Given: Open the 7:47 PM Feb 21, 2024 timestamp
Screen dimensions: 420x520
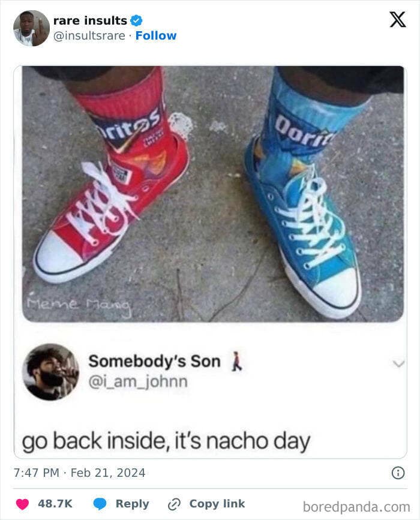Looking at the screenshot, I should point(80,473).
